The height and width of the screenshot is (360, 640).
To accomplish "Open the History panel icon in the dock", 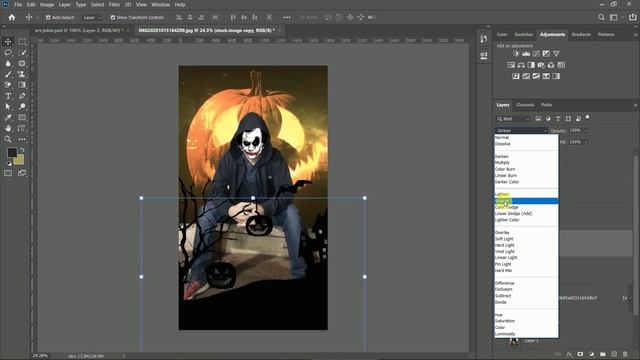I will pyautogui.click(x=484, y=39).
